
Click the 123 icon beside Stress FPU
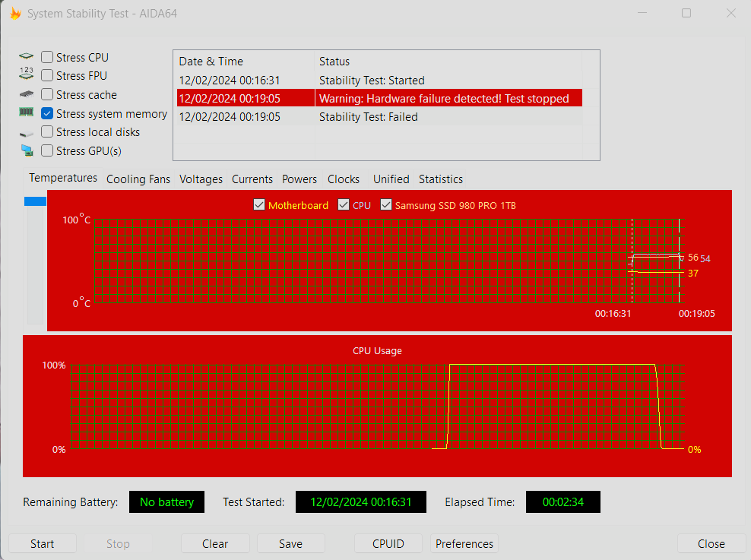pos(27,73)
